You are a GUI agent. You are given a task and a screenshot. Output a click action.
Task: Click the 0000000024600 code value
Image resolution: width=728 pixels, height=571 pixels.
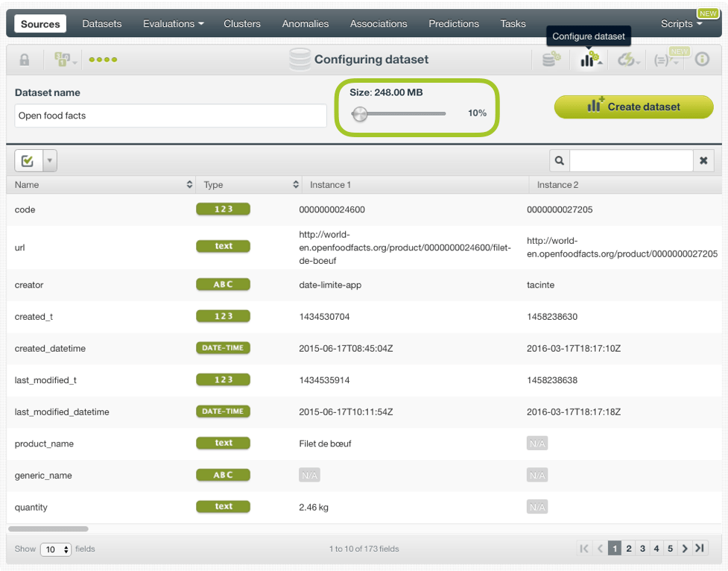332,209
